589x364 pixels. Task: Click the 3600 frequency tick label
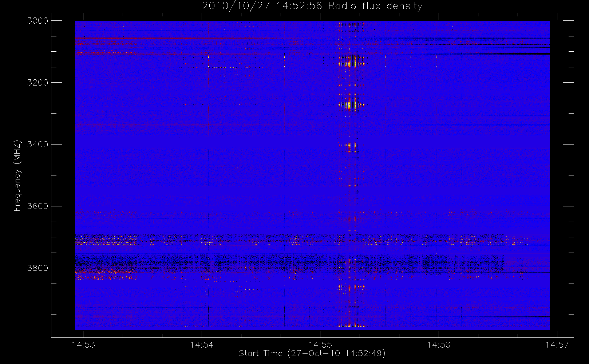[x=38, y=206]
